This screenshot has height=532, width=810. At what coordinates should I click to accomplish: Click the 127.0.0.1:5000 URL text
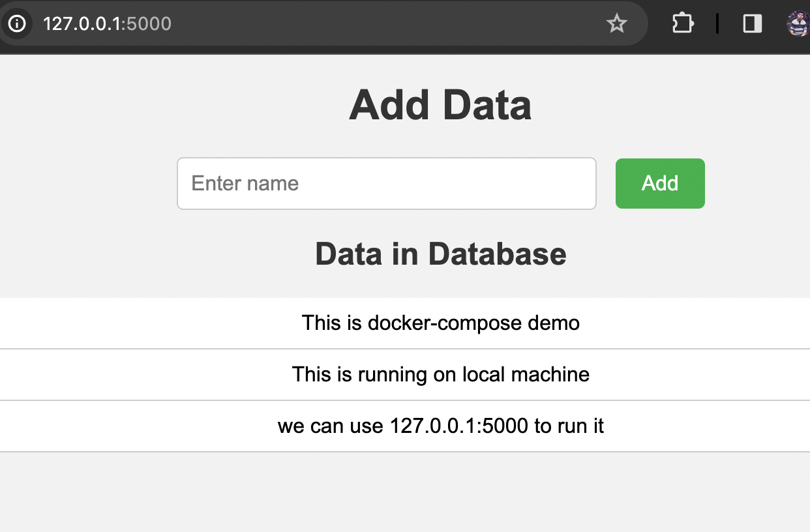point(107,24)
